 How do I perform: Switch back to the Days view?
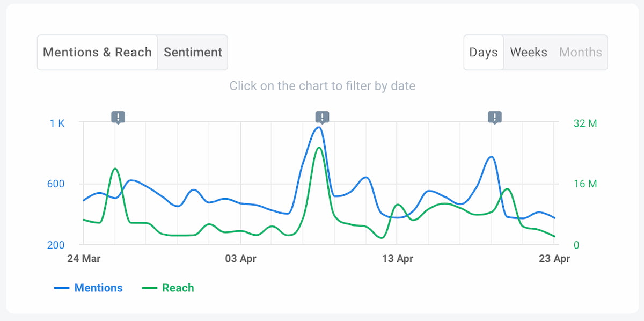point(483,52)
